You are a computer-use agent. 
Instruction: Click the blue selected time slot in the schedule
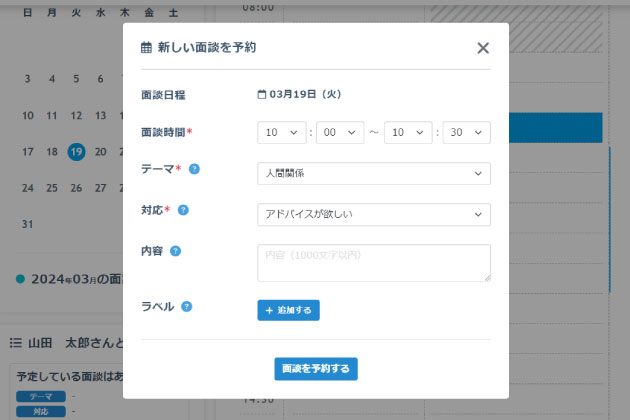click(556, 128)
